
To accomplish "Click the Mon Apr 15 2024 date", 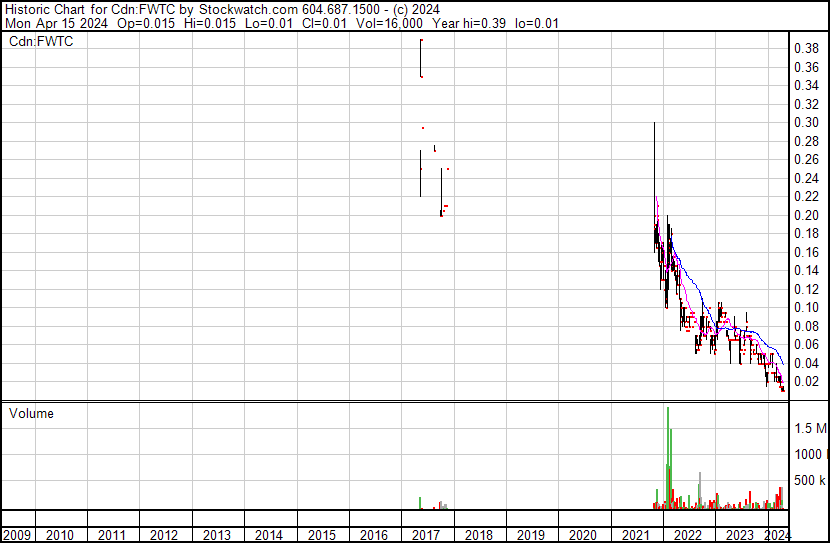I will (56, 23).
